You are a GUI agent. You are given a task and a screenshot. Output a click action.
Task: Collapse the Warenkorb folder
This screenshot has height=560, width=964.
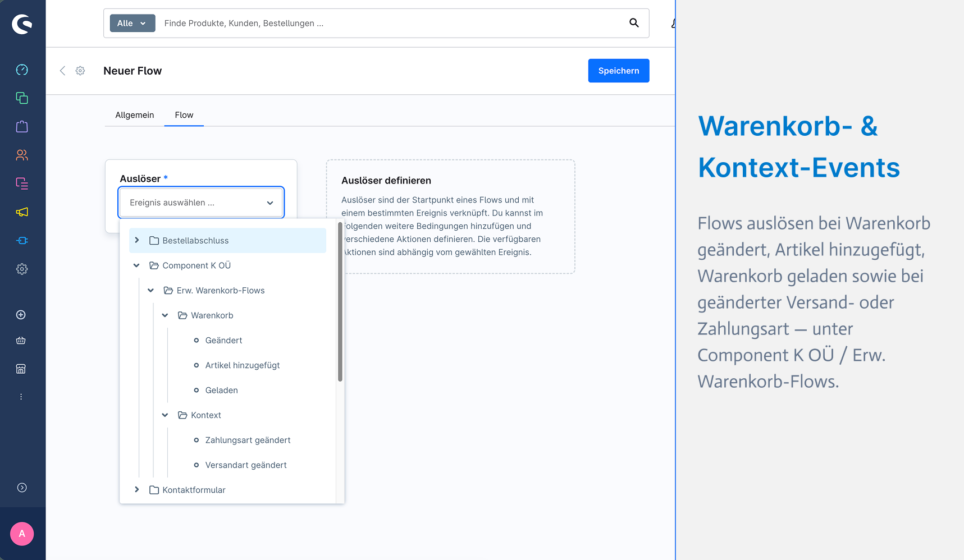click(x=165, y=315)
